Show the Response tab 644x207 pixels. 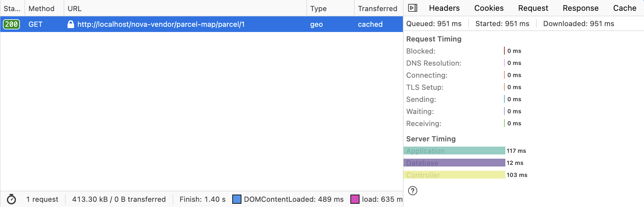580,8
